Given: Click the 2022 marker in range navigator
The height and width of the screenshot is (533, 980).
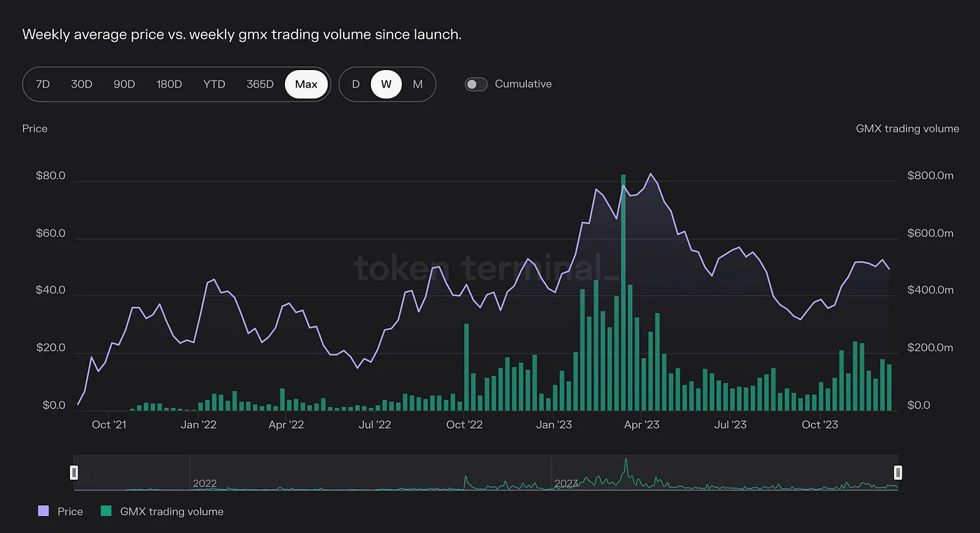Looking at the screenshot, I should coord(204,483).
